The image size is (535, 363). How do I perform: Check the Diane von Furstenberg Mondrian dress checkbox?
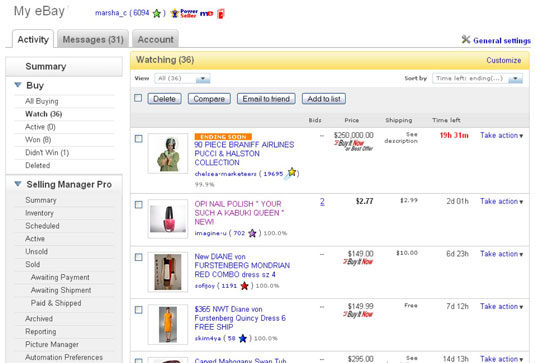point(139,257)
